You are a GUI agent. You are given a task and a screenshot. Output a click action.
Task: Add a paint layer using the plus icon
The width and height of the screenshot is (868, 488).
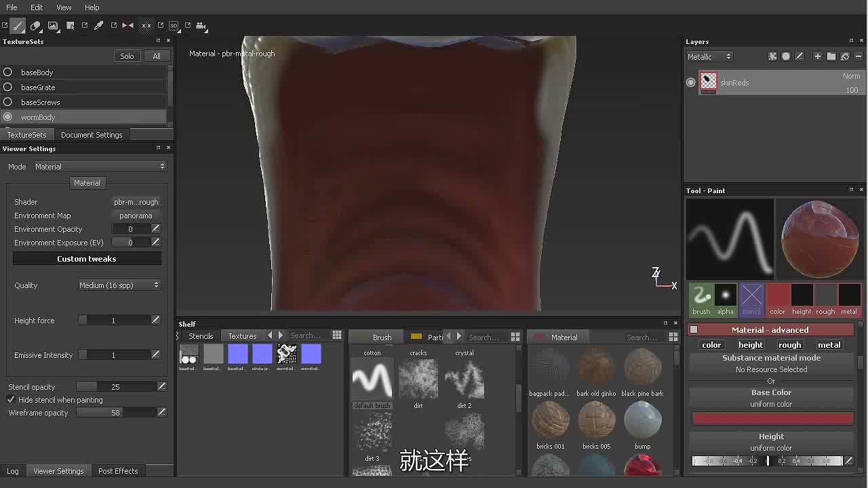click(x=818, y=56)
